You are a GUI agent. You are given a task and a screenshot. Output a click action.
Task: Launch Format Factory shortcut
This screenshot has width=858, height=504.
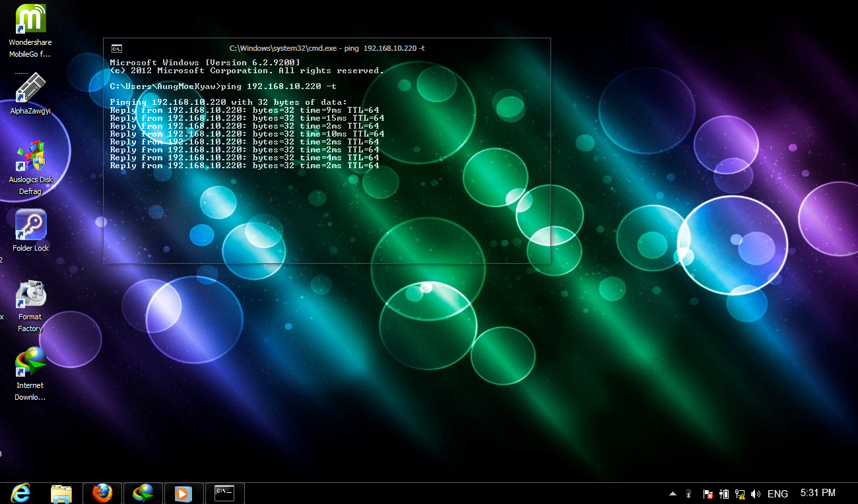pos(30,306)
